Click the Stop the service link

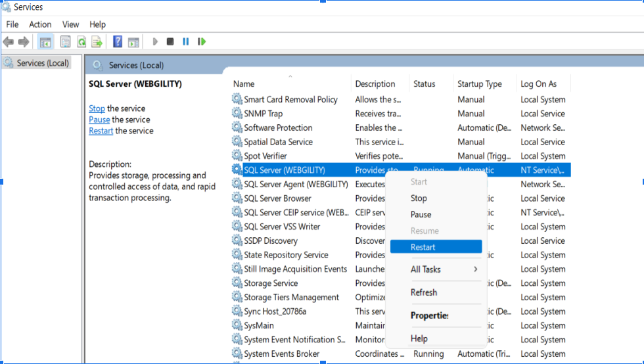pos(97,108)
